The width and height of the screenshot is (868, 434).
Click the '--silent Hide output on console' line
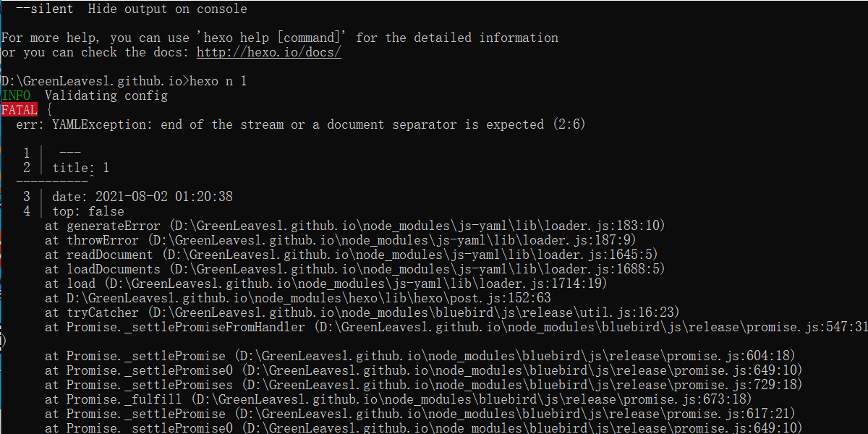coord(131,9)
